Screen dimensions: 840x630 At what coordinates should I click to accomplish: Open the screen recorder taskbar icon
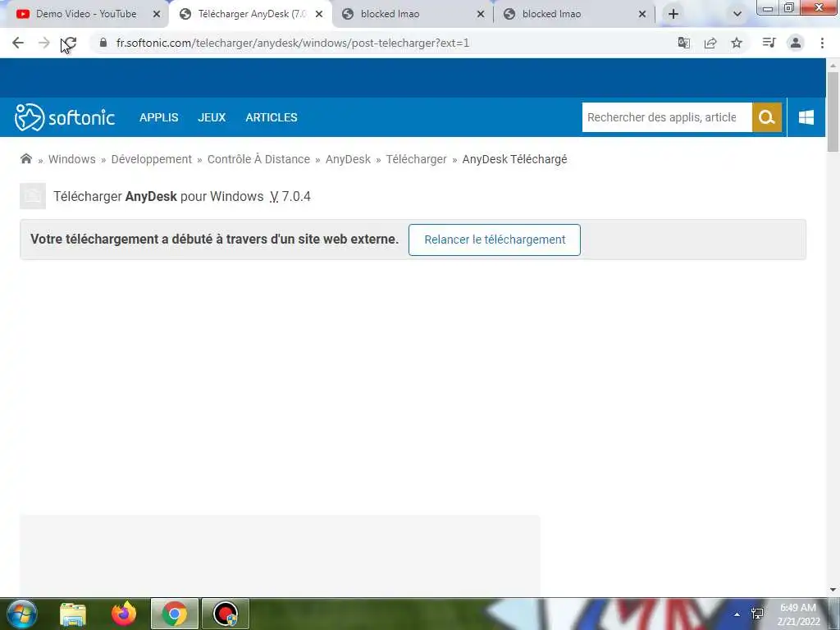225,614
